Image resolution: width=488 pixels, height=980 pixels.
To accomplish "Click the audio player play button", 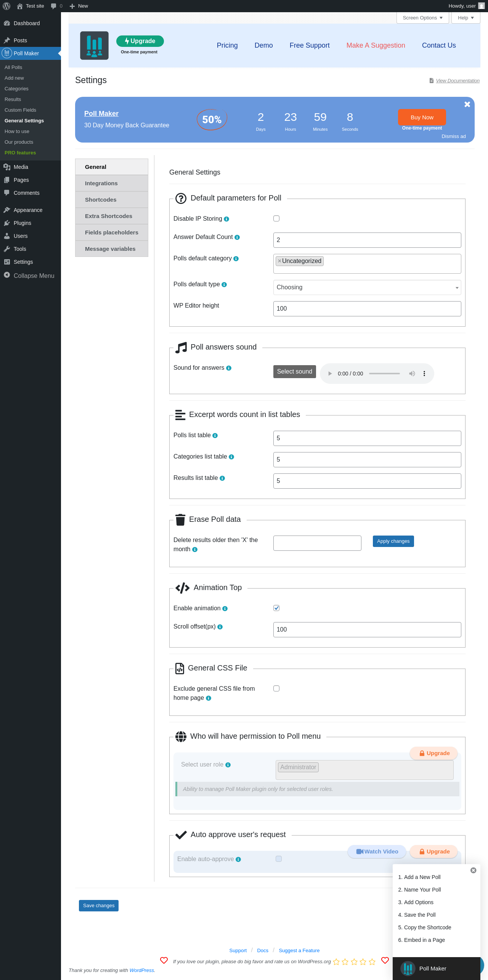I will (x=330, y=374).
